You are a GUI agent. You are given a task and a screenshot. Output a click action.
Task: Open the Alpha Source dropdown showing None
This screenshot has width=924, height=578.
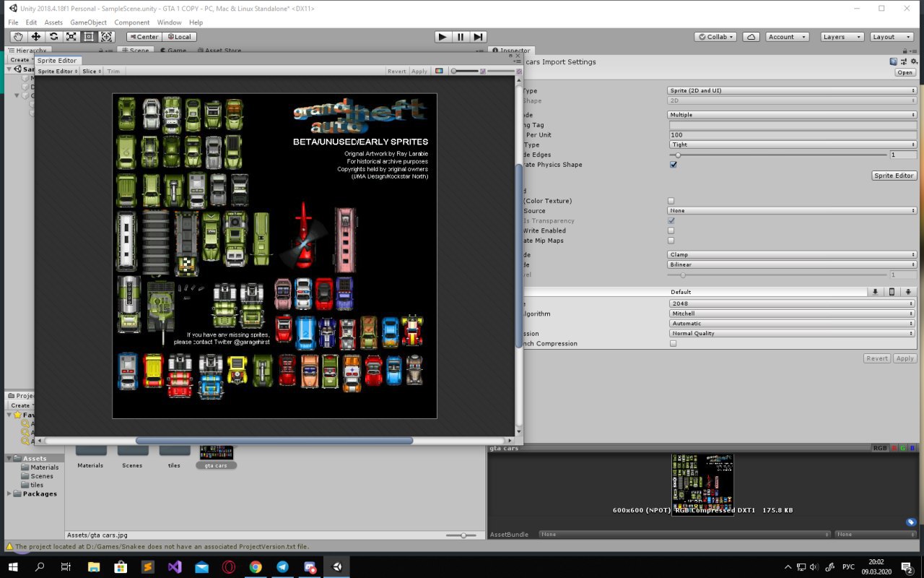point(792,211)
